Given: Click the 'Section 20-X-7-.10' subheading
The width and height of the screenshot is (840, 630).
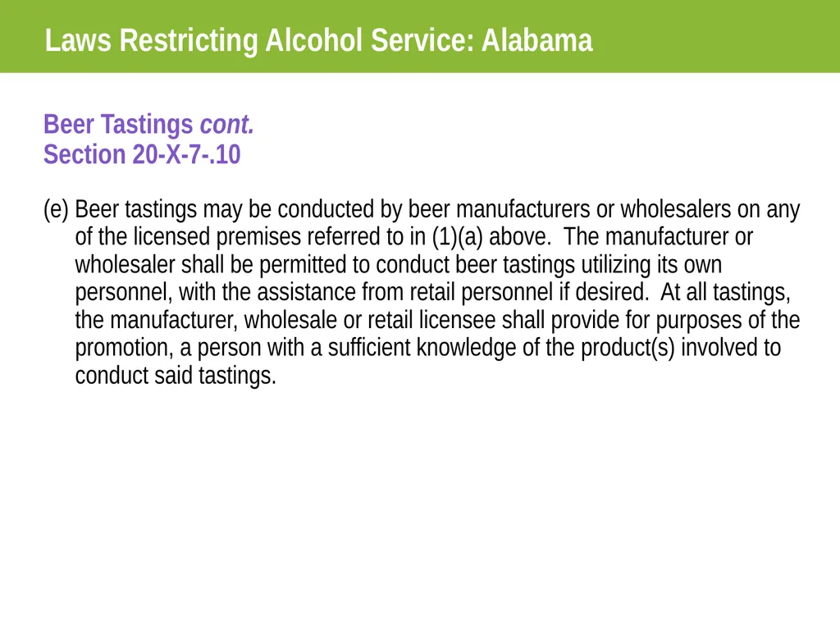Looking at the screenshot, I should 142,154.
